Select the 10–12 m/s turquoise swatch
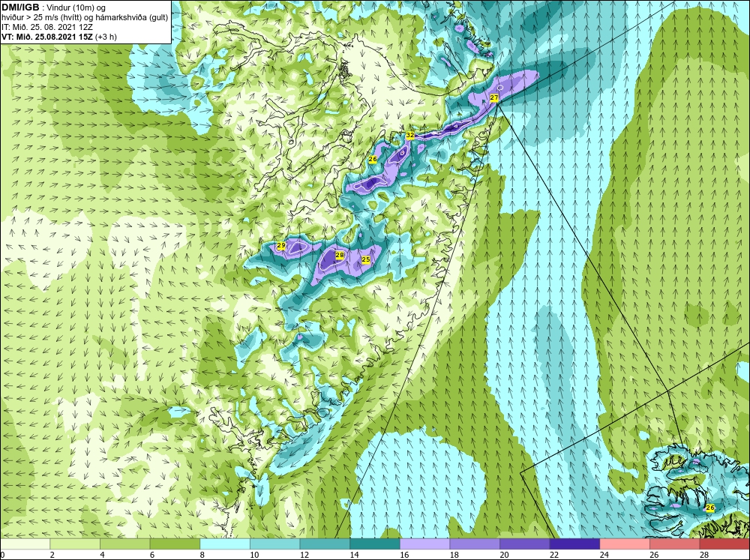This screenshot has width=750, height=560. pos(274,544)
